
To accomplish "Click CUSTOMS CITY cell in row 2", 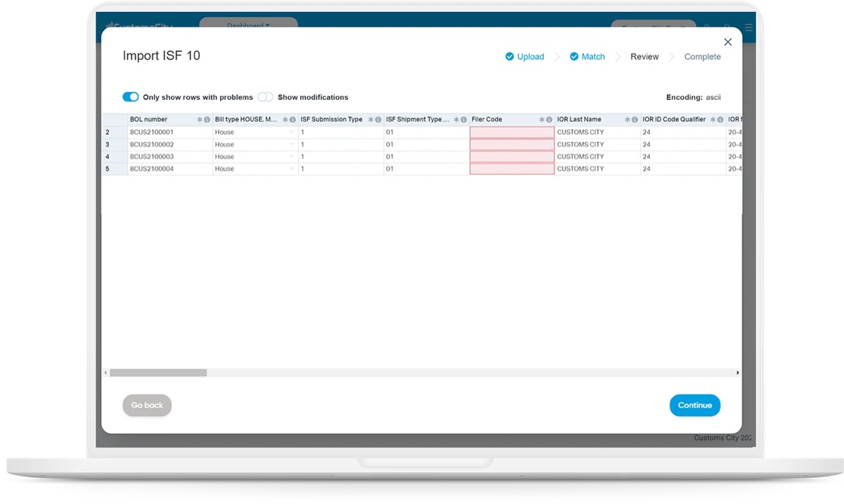I will pos(598,132).
